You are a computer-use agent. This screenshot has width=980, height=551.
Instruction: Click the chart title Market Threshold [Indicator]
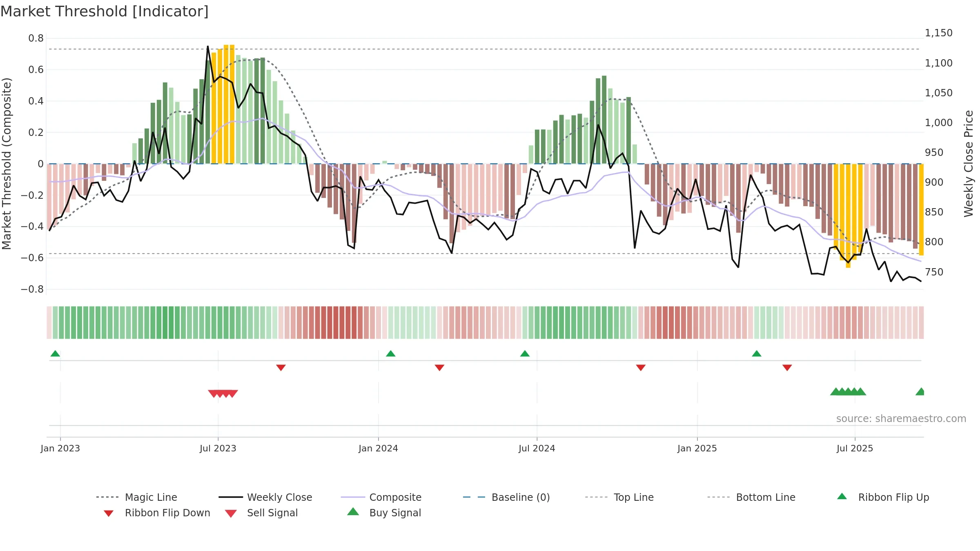[x=105, y=11]
